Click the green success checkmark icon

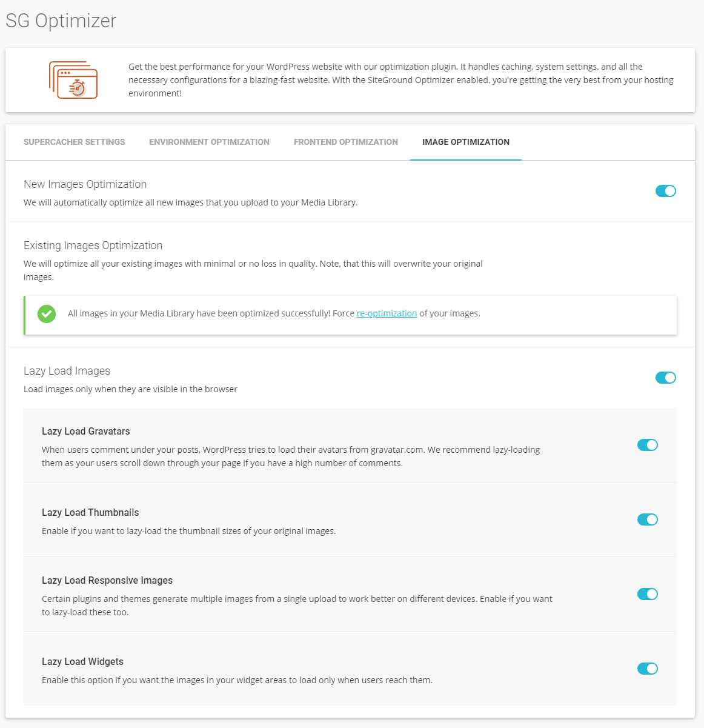47,314
